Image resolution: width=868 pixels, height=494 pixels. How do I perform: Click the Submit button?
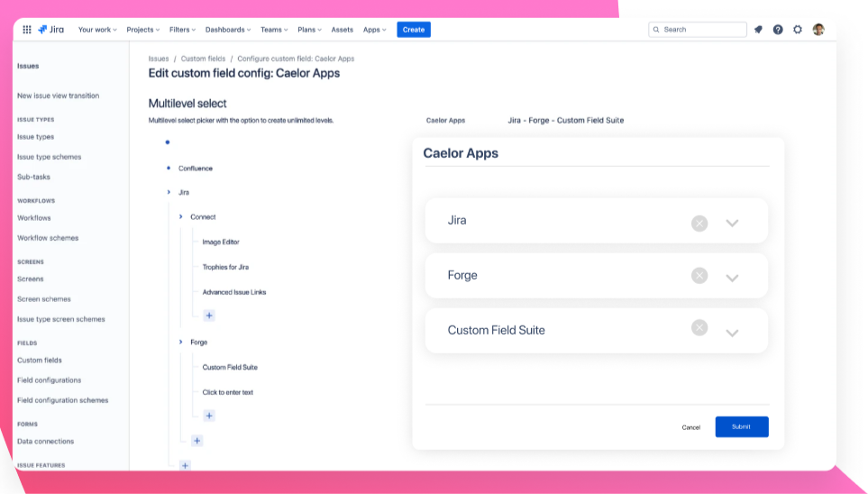[x=741, y=426]
